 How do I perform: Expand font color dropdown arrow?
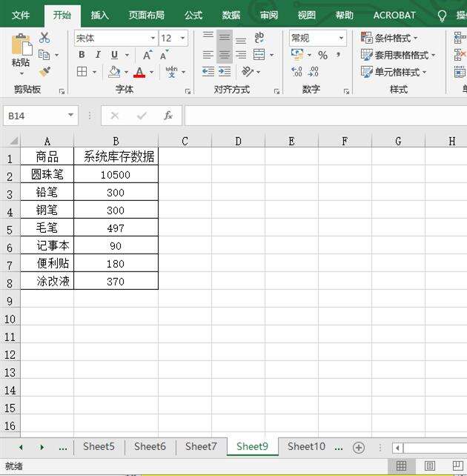(151, 72)
